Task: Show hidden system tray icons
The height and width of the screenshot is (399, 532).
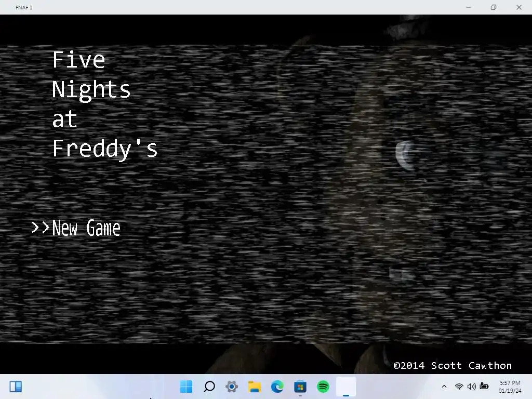Action: click(444, 387)
